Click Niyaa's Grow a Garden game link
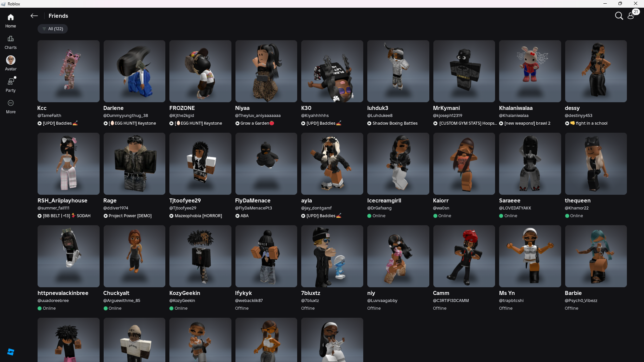644x362 pixels. click(255, 123)
